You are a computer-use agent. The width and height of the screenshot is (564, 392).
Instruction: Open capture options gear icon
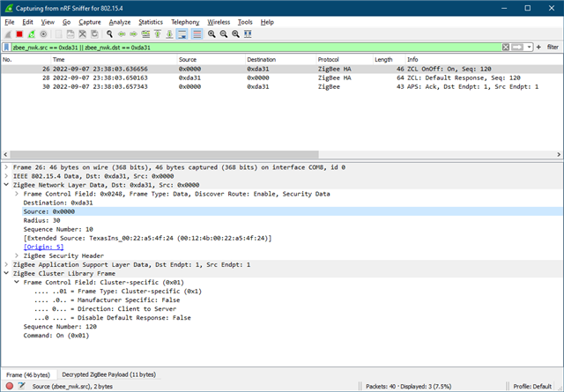[x=43, y=34]
